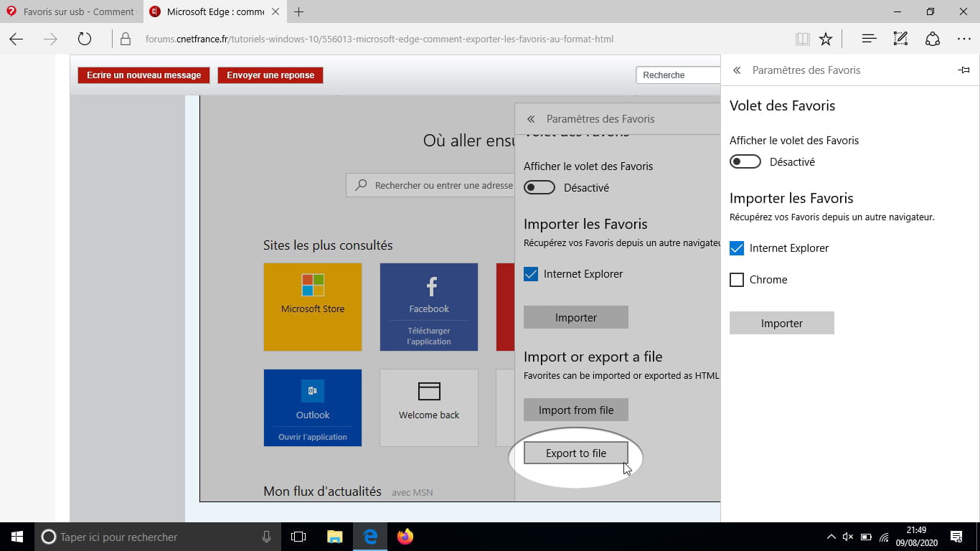The width and height of the screenshot is (980, 551).
Task: Open the Action Center notifications icon
Action: coord(956,537)
